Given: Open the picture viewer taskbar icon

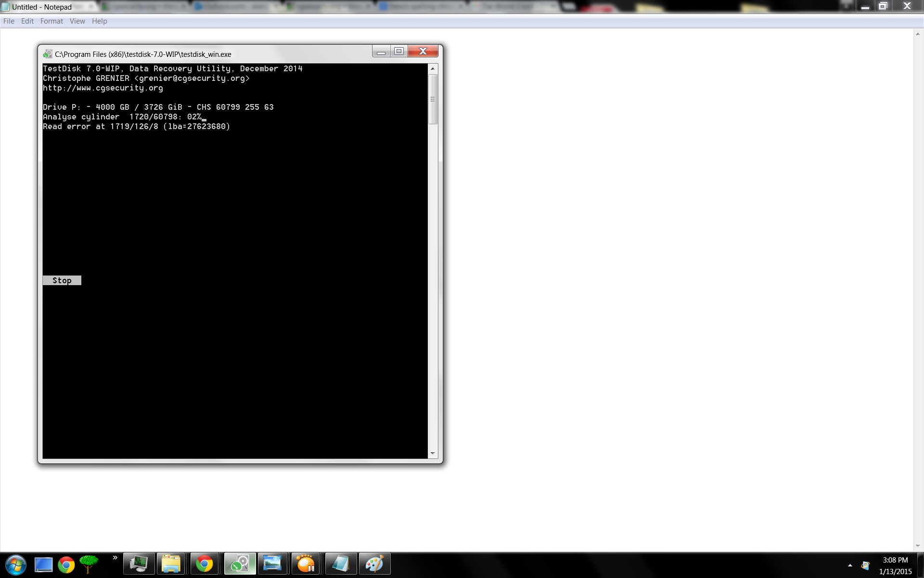Looking at the screenshot, I should pyautogui.click(x=272, y=564).
